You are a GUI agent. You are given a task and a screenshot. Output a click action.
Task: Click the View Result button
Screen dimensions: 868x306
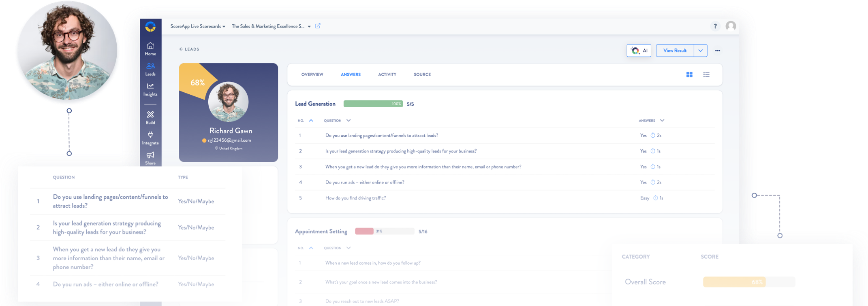coord(675,51)
